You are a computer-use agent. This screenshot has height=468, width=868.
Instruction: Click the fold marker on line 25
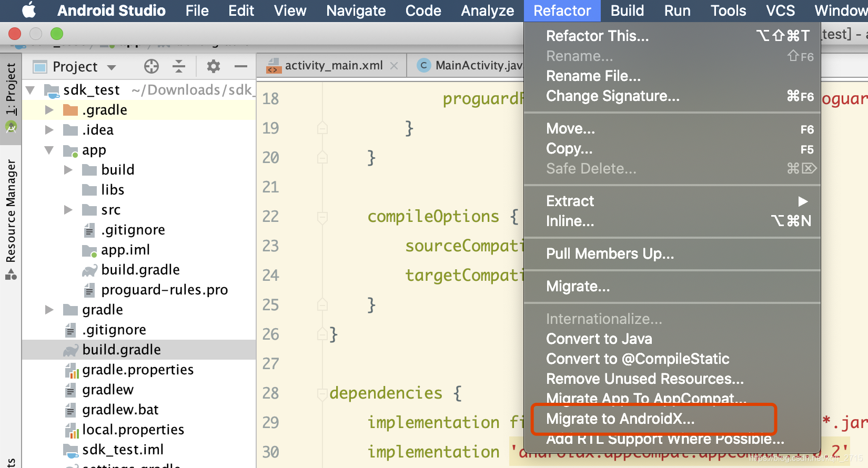pyautogui.click(x=322, y=304)
